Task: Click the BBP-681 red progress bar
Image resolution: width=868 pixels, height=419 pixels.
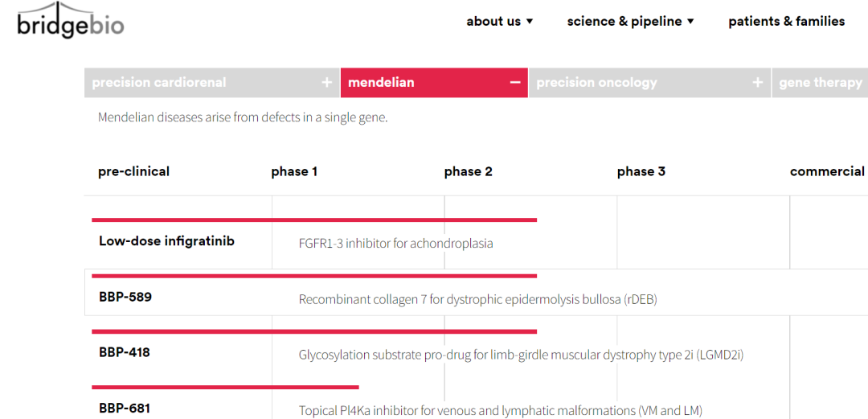Action: 225,387
